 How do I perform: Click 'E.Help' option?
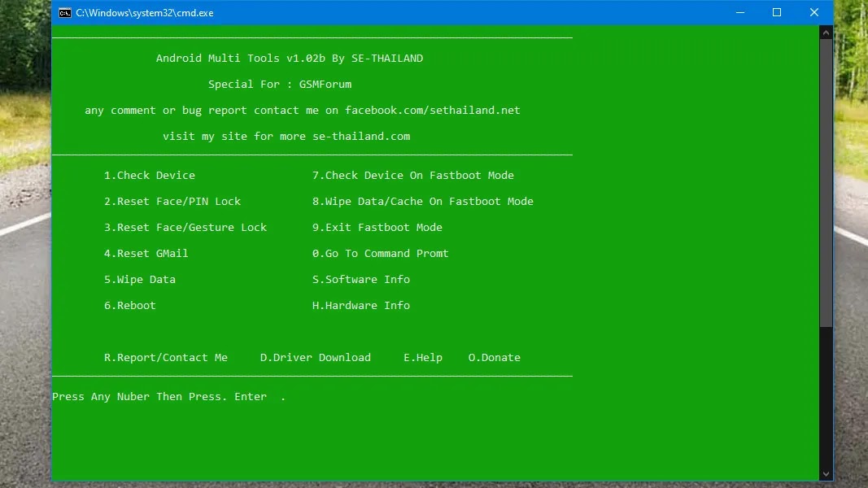[x=423, y=357]
